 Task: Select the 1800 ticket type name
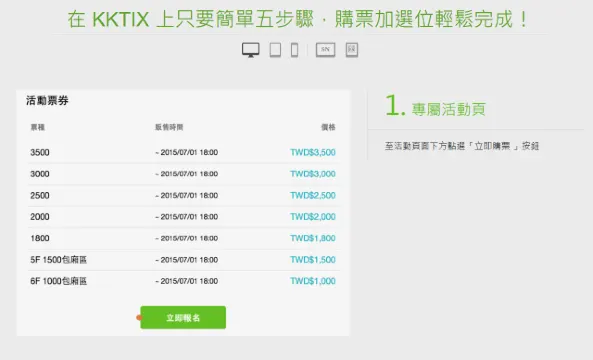(40, 238)
